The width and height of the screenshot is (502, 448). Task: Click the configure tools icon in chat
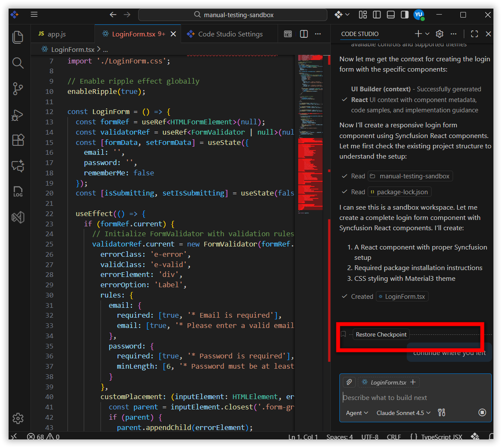pos(442,412)
